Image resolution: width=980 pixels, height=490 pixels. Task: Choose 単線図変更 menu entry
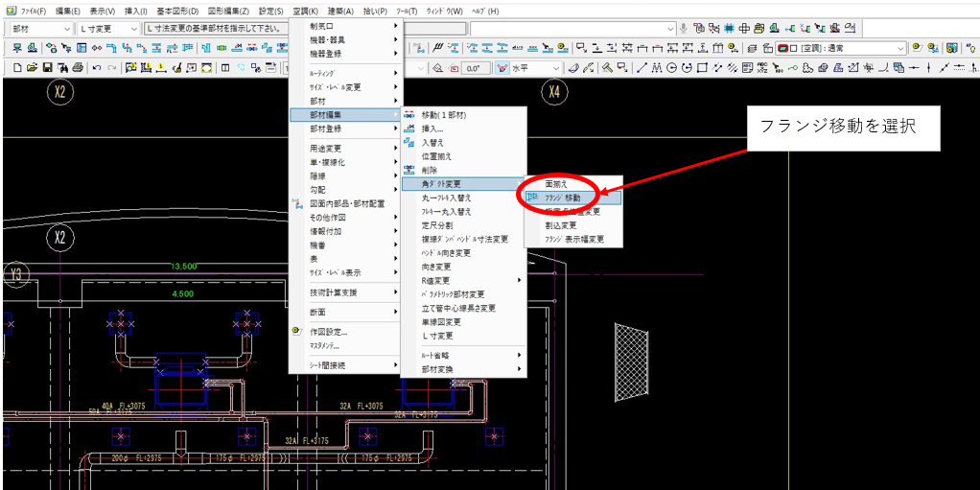coord(462,322)
